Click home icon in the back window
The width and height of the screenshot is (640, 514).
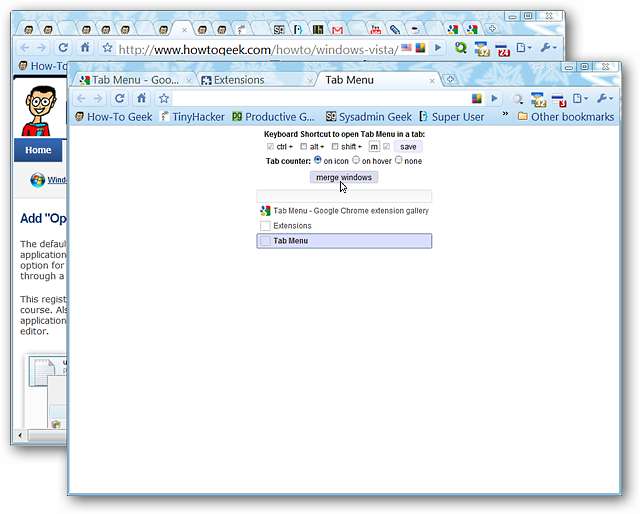85,48
